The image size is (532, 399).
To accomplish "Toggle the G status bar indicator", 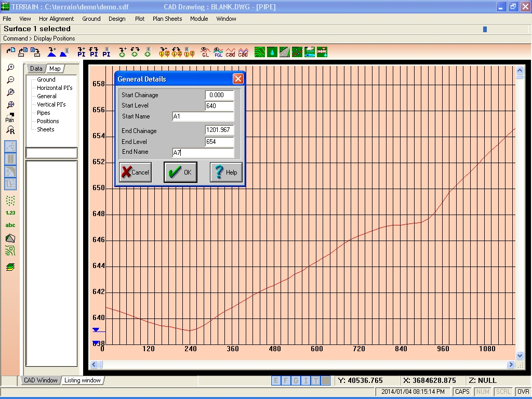I will pos(296,381).
